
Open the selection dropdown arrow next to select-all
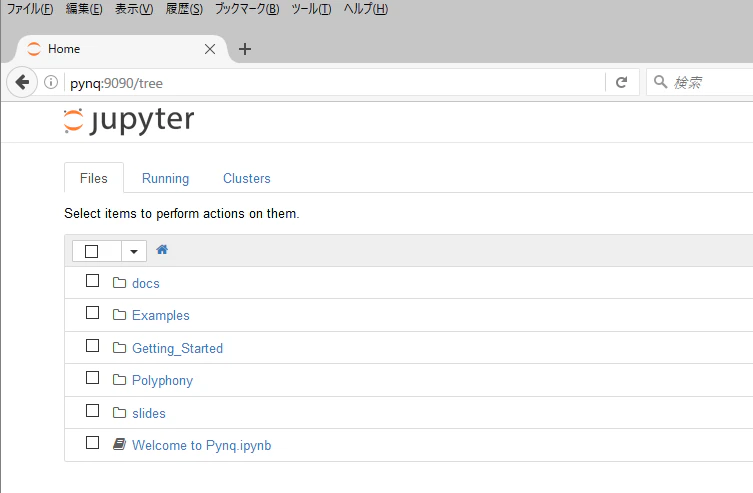pyautogui.click(x=134, y=252)
